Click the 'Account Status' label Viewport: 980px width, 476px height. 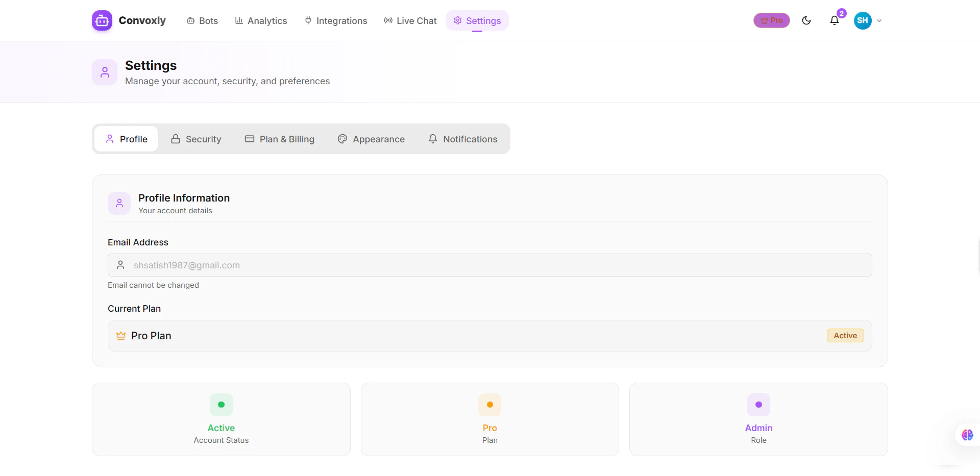(x=221, y=440)
